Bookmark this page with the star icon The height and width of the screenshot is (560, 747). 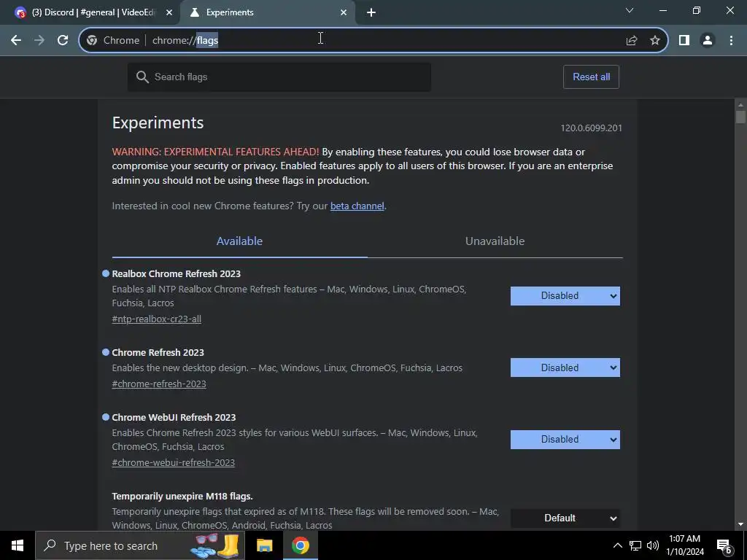point(655,41)
